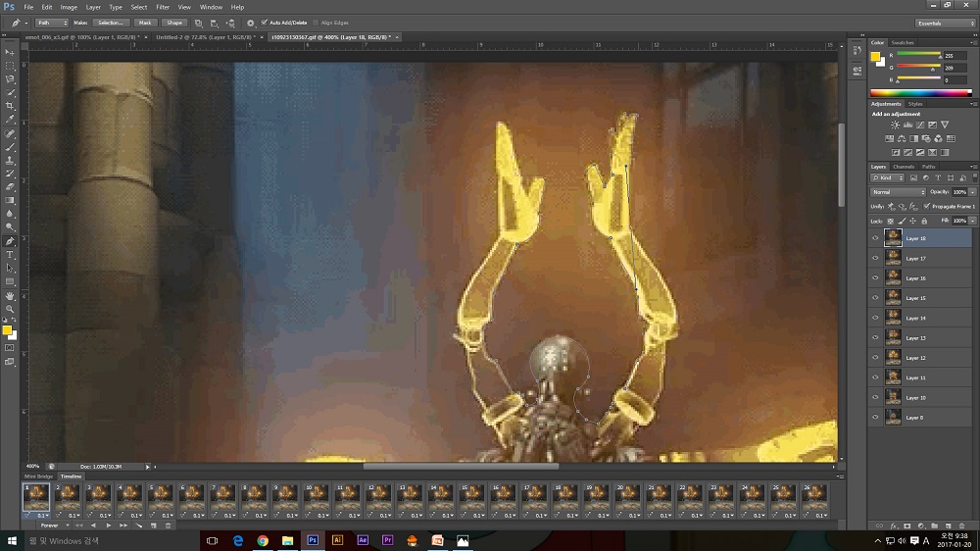The image size is (980, 551).
Task: Switch to Untitled-2 document tab
Action: [203, 37]
